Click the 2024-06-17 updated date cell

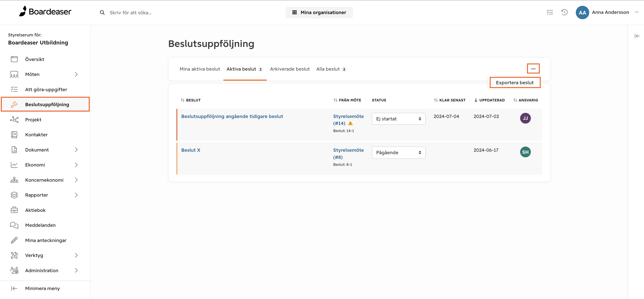486,150
